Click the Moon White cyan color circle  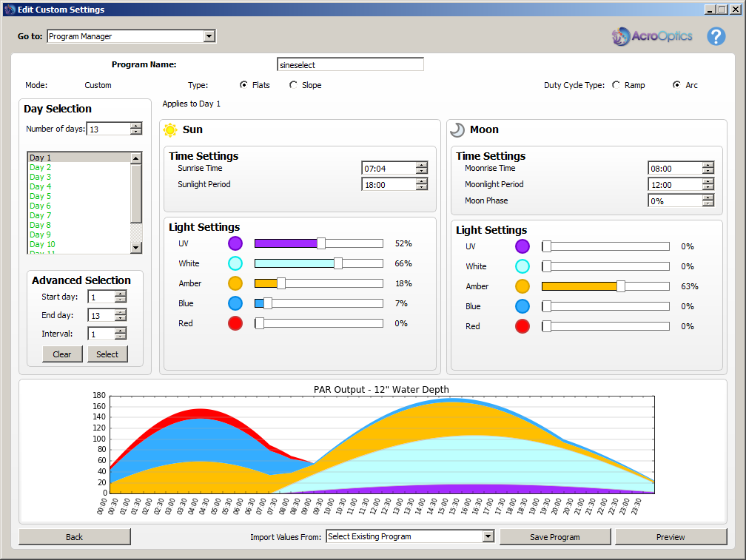tap(522, 266)
